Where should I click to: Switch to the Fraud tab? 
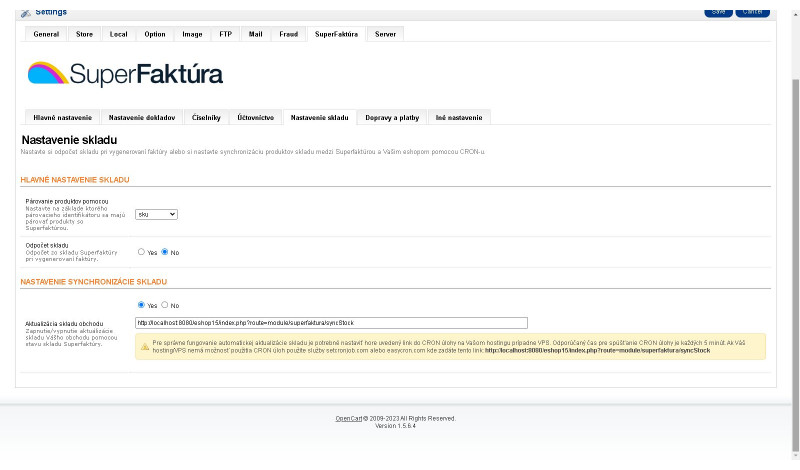(x=288, y=34)
